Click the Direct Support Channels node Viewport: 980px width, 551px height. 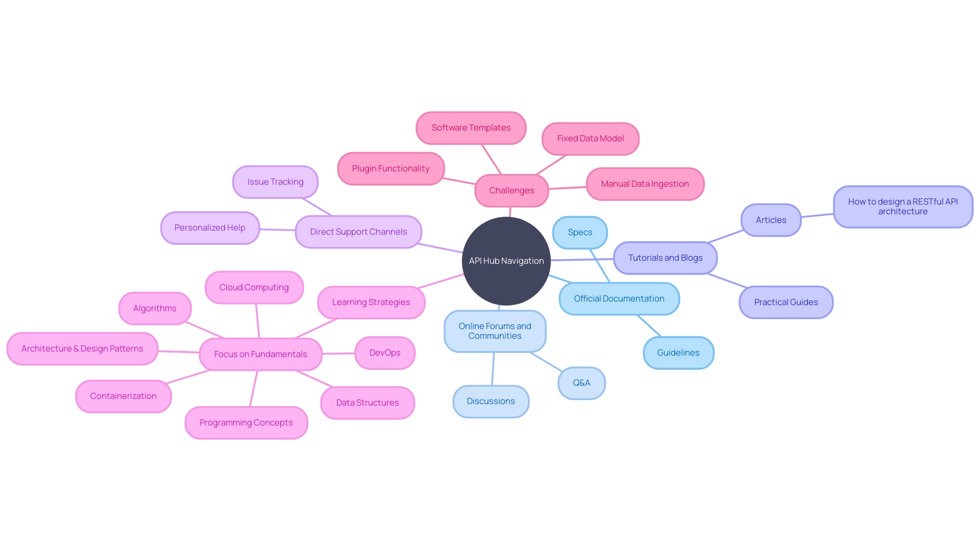pyautogui.click(x=360, y=231)
